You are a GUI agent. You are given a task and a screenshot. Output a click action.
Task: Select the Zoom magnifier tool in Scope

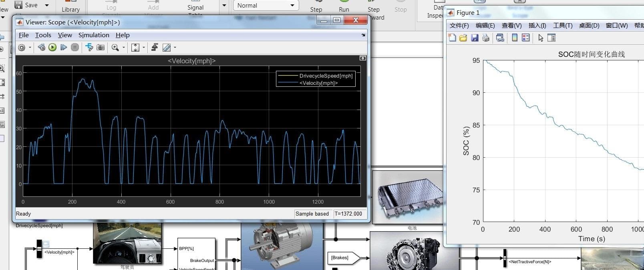(x=115, y=48)
